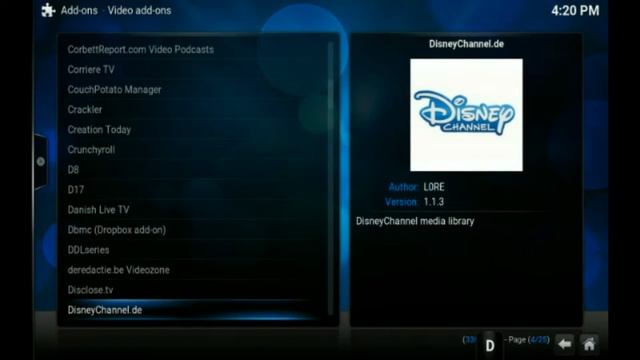
Task: Click the letter D jump indicator
Action: tap(490, 346)
